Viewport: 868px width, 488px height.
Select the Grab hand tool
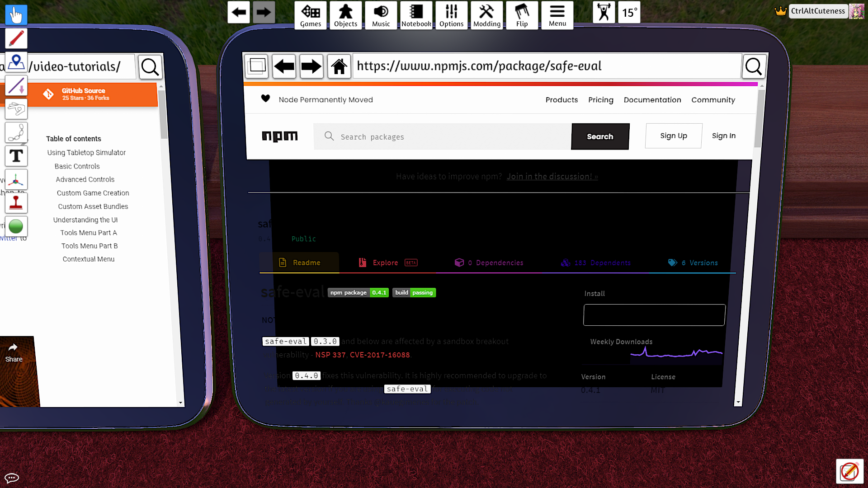pyautogui.click(x=16, y=15)
